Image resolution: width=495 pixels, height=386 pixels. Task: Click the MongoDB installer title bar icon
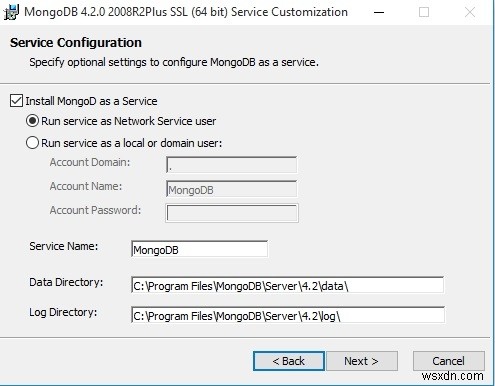(11, 12)
